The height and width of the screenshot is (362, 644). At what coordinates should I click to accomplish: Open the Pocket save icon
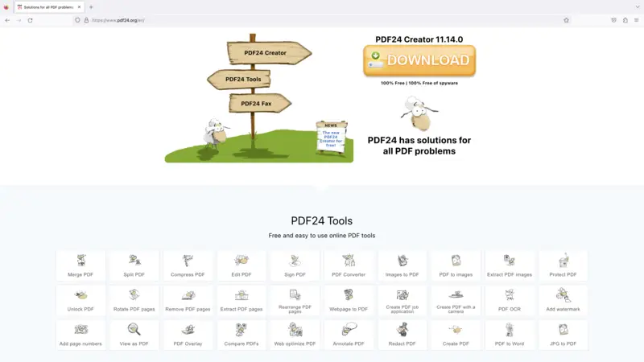click(x=613, y=20)
